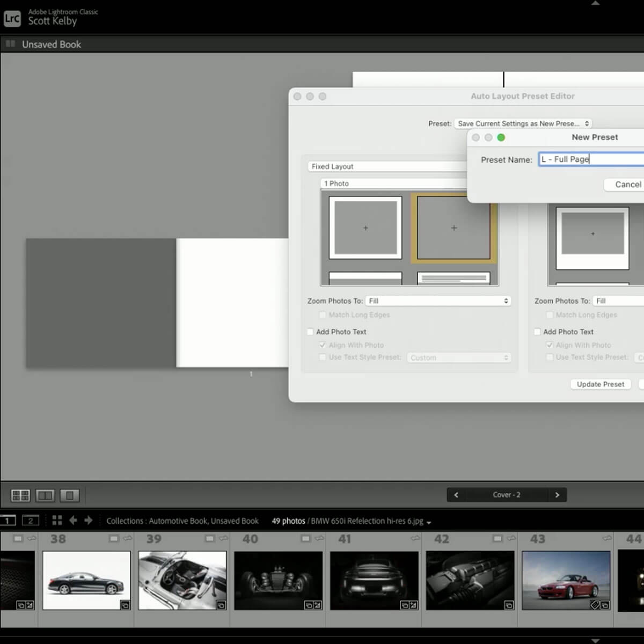
Task: Switch to Spread View icon
Action: (x=45, y=495)
